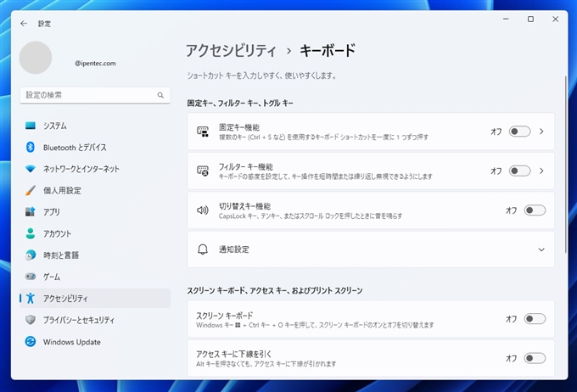The width and height of the screenshot is (577, 392).
Task: Select アカウント in the sidebar
Action: pyautogui.click(x=95, y=233)
